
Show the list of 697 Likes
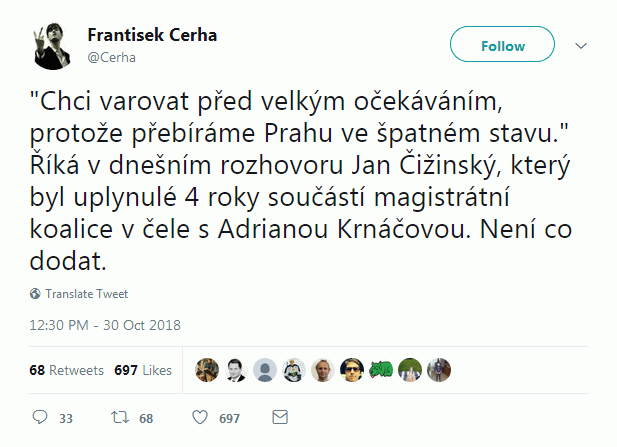click(143, 370)
